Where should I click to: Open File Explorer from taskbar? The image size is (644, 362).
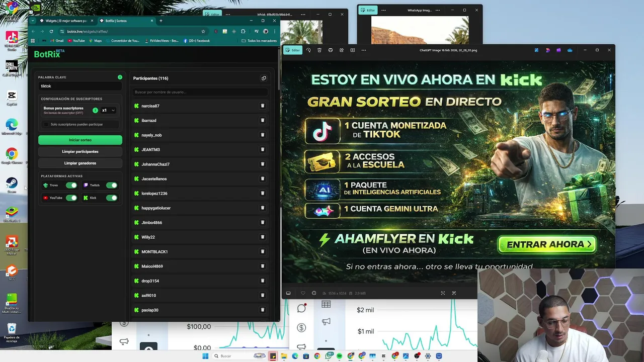coord(284,356)
